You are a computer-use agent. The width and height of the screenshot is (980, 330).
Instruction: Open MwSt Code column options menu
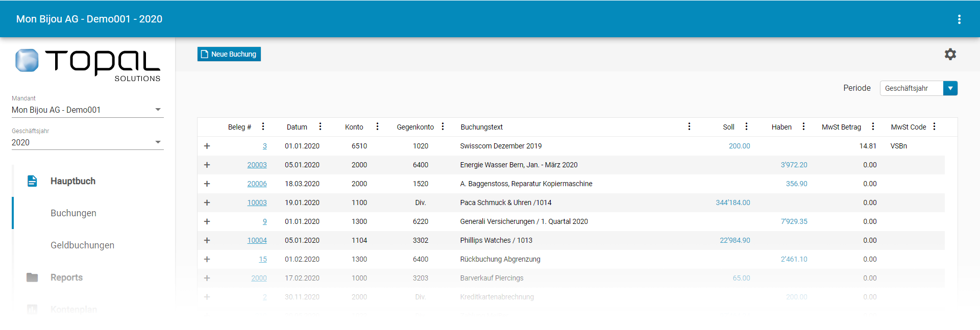coord(934,126)
